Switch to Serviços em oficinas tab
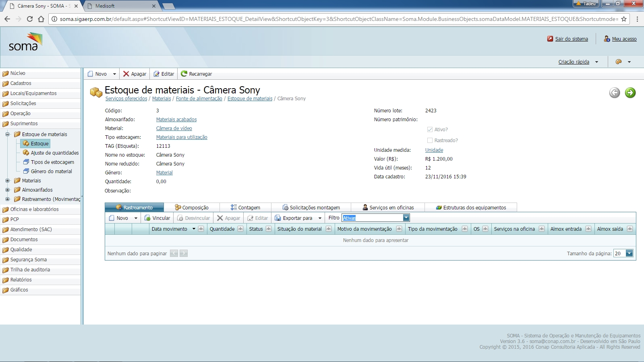The height and width of the screenshot is (362, 644). pos(388,207)
